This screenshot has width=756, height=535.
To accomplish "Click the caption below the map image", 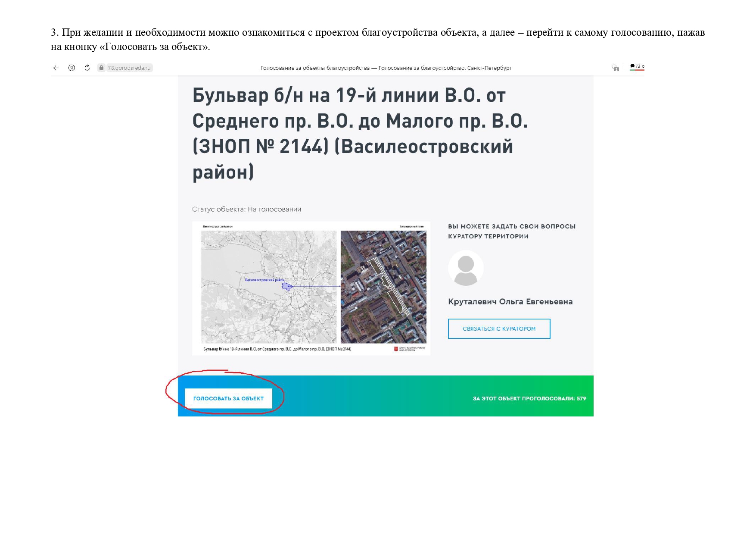I will pyautogui.click(x=277, y=349).
